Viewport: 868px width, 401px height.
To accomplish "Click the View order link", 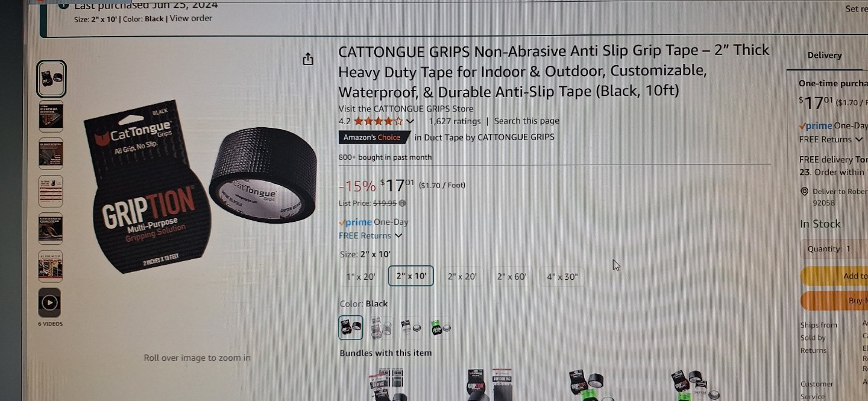I will [191, 18].
